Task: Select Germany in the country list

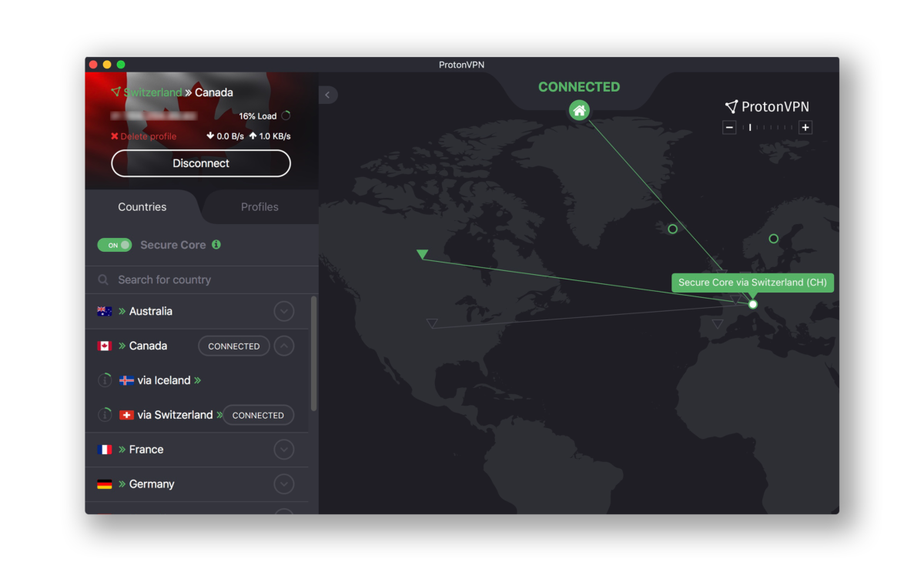Action: [196, 484]
